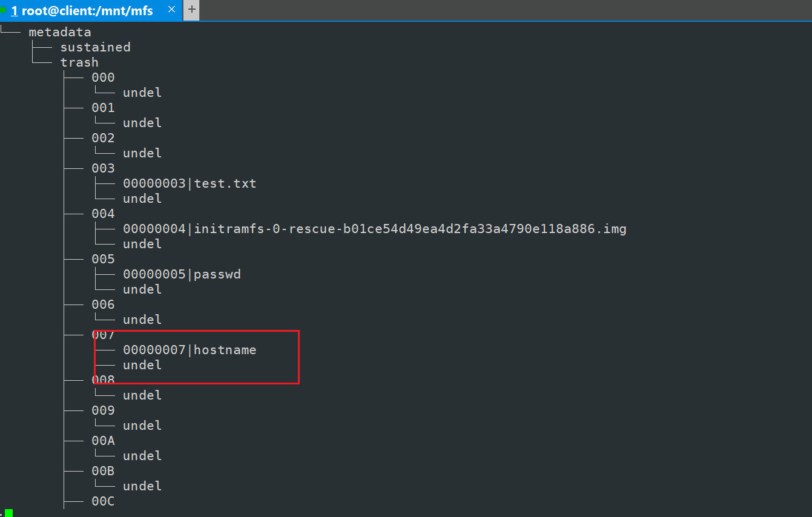Click the 007 directory line

tap(103, 335)
